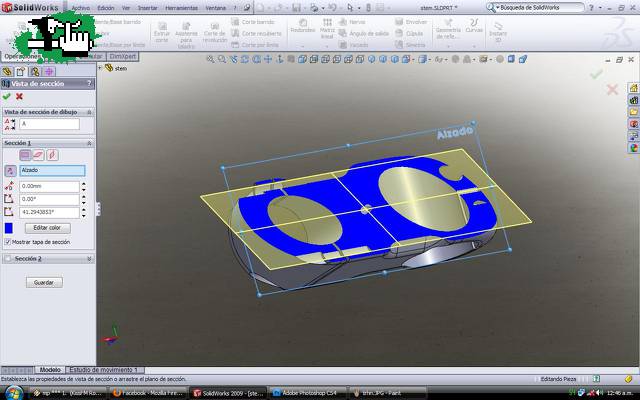640x400 pixels.
Task: Click offset distance 0.00mm field
Action: [x=49, y=187]
